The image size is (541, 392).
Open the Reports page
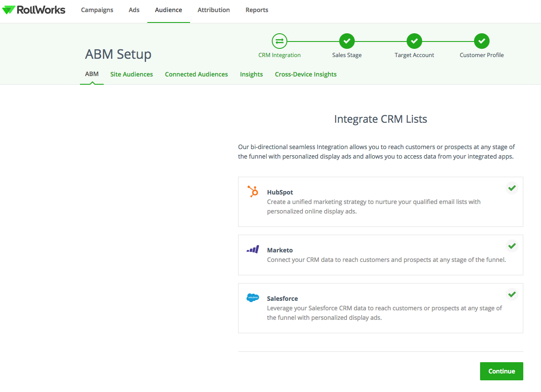pos(257,10)
